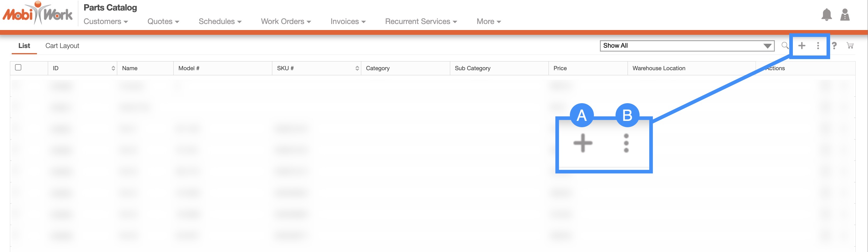The height and width of the screenshot is (252, 868).
Task: Click the plus icon to add part
Action: [802, 45]
